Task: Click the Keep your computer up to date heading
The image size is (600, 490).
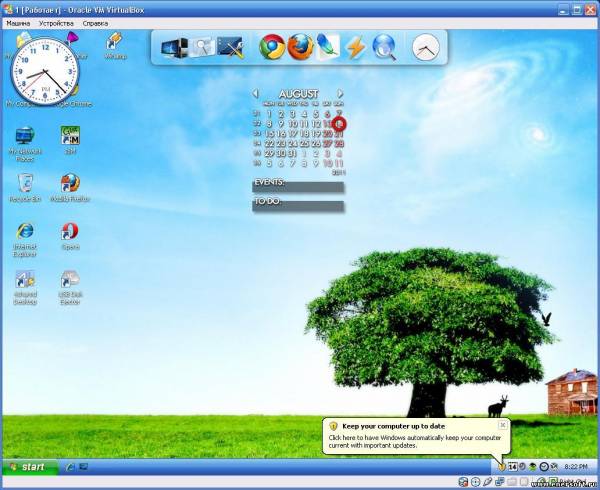Action: (x=393, y=426)
